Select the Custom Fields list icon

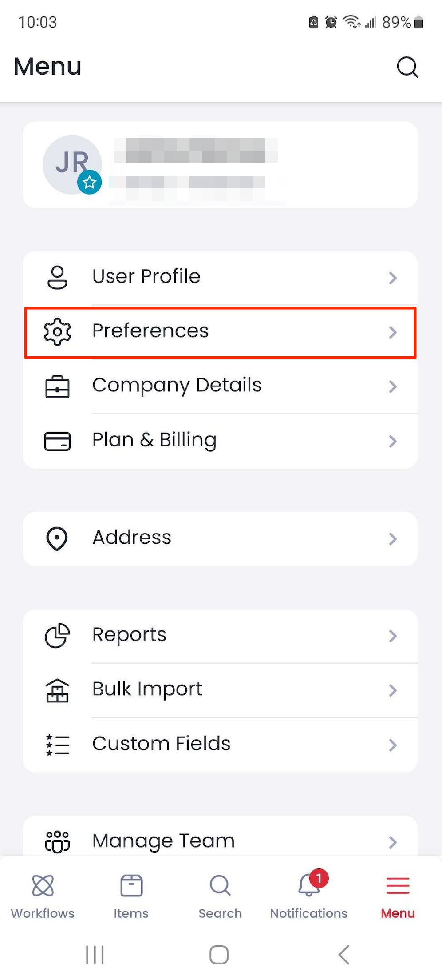click(57, 744)
